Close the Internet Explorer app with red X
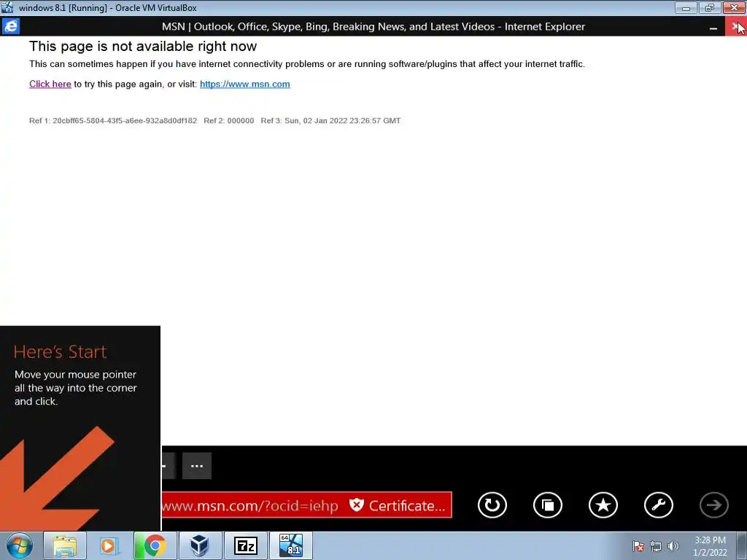Image resolution: width=747 pixels, height=560 pixels. 735,27
